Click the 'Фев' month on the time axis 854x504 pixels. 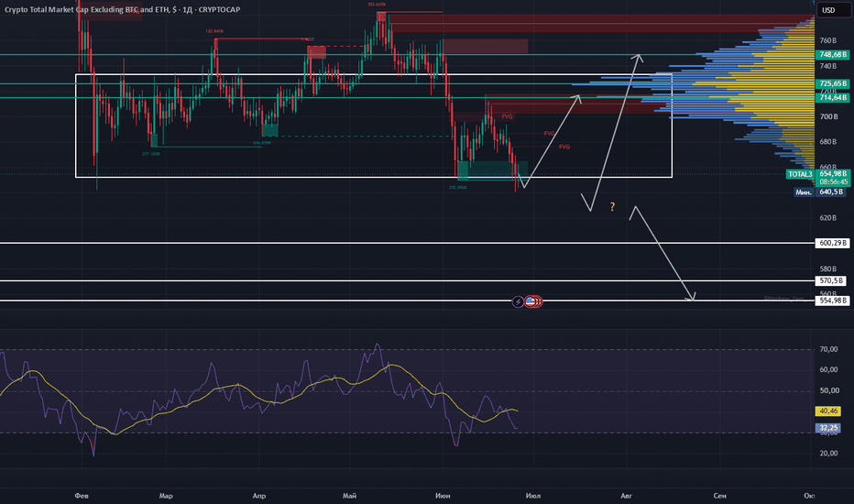(82, 496)
